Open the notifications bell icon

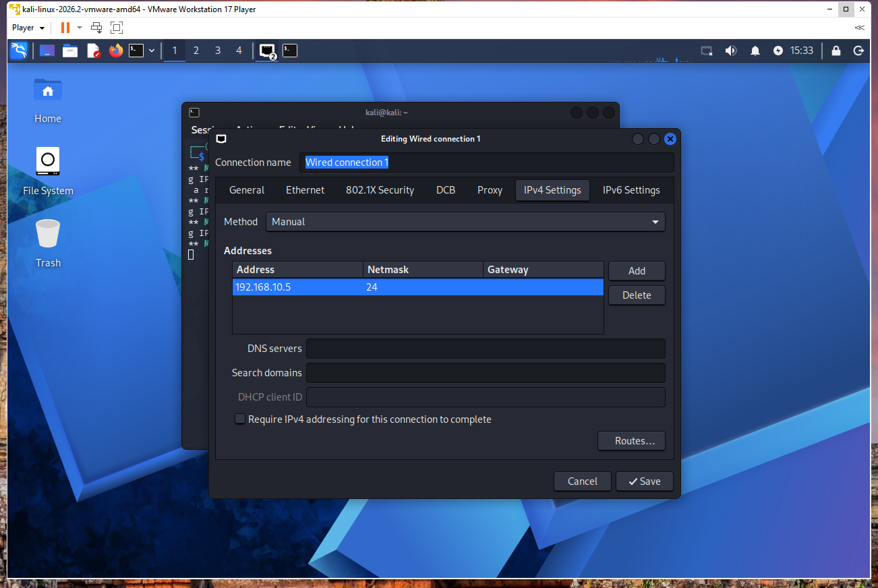point(755,51)
